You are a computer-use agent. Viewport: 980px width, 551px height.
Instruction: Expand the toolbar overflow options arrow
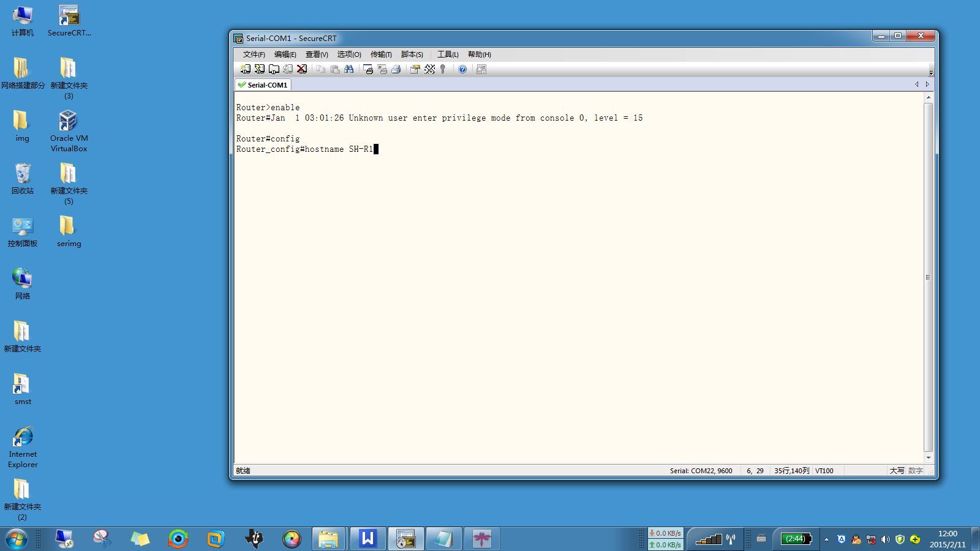(931, 73)
